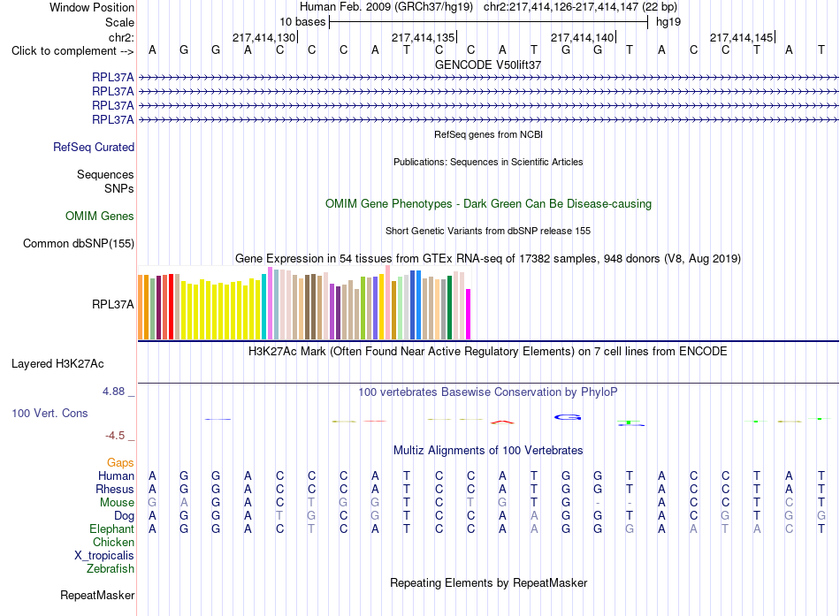Click the orange Gaps label
Viewport: 840px width, 616px height.
pos(120,462)
